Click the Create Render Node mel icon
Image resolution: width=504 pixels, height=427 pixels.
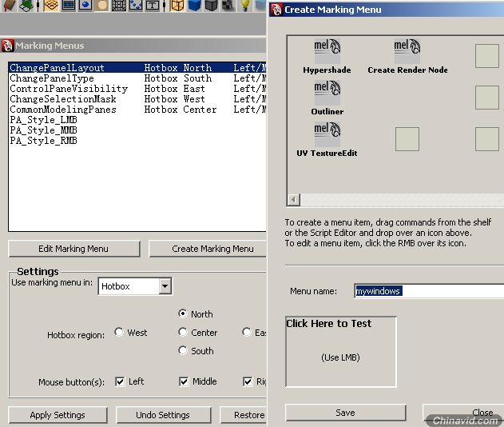[x=407, y=51]
